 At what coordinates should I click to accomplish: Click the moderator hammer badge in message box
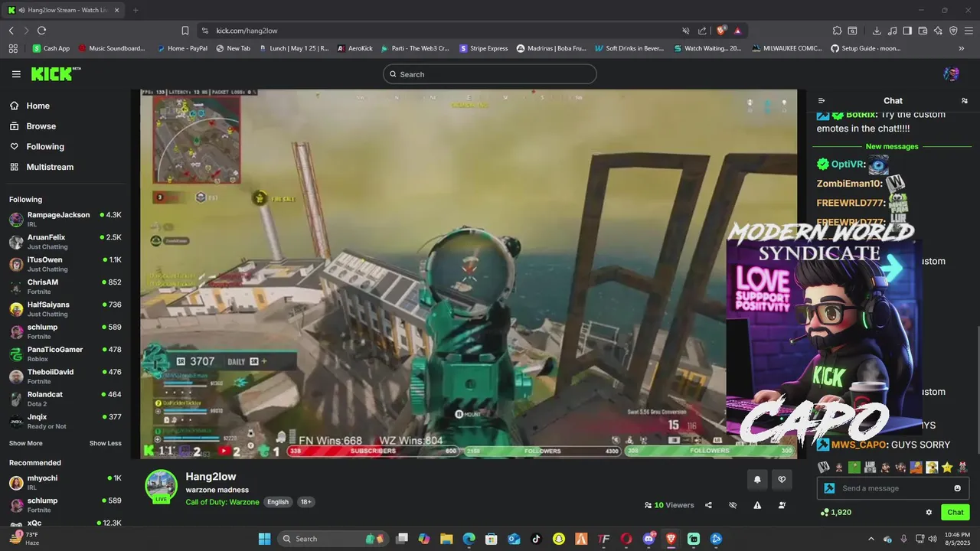coord(829,488)
